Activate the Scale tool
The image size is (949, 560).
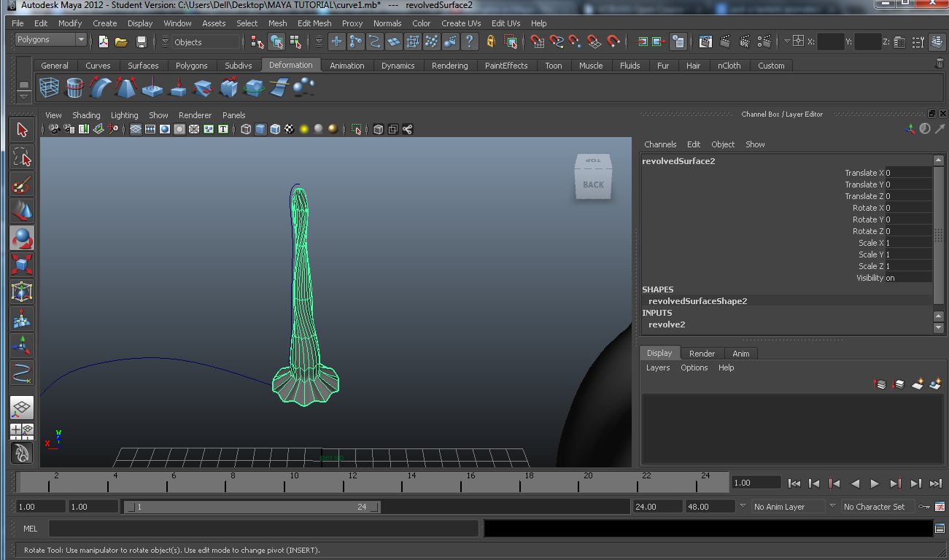[22, 265]
